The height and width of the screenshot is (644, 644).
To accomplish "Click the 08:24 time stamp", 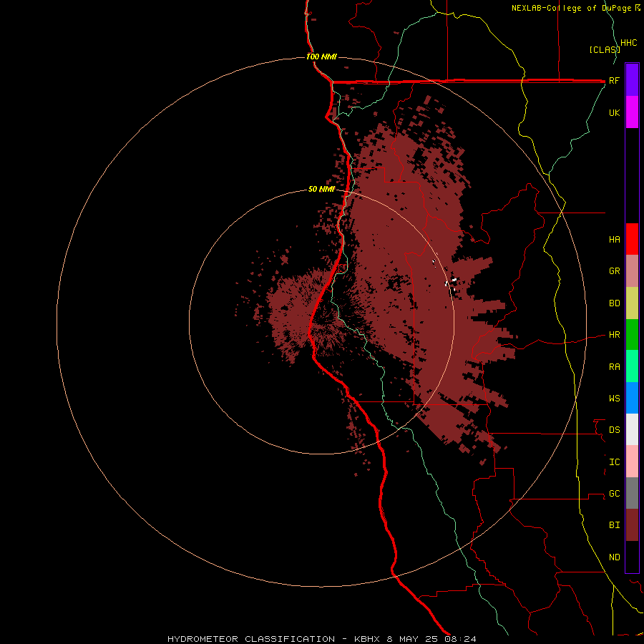I will coord(460,639).
